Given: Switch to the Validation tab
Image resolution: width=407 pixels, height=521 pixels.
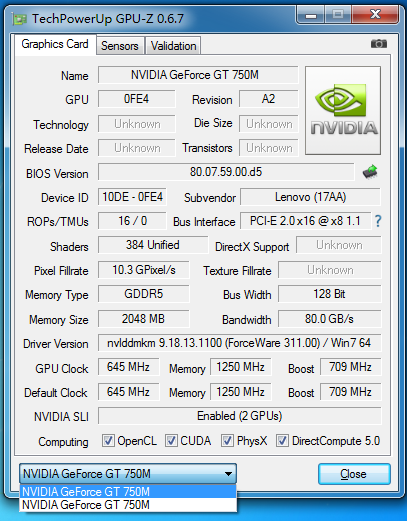Looking at the screenshot, I should coord(173,46).
